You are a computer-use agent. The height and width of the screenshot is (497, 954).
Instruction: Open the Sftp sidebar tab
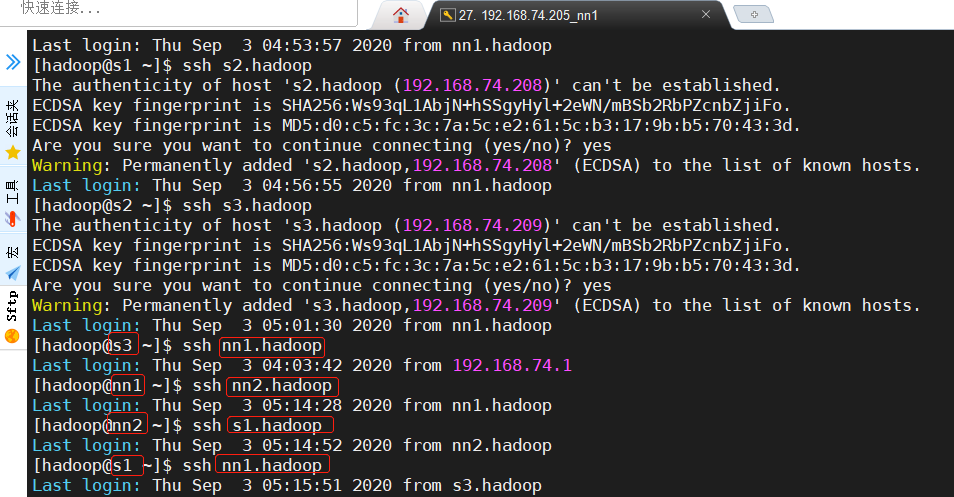coord(13,318)
